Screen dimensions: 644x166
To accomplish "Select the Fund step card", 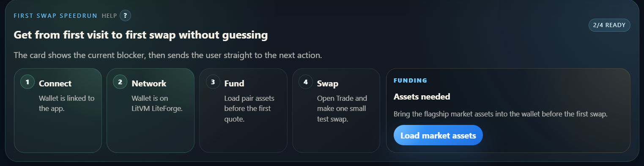I will 243,111.
